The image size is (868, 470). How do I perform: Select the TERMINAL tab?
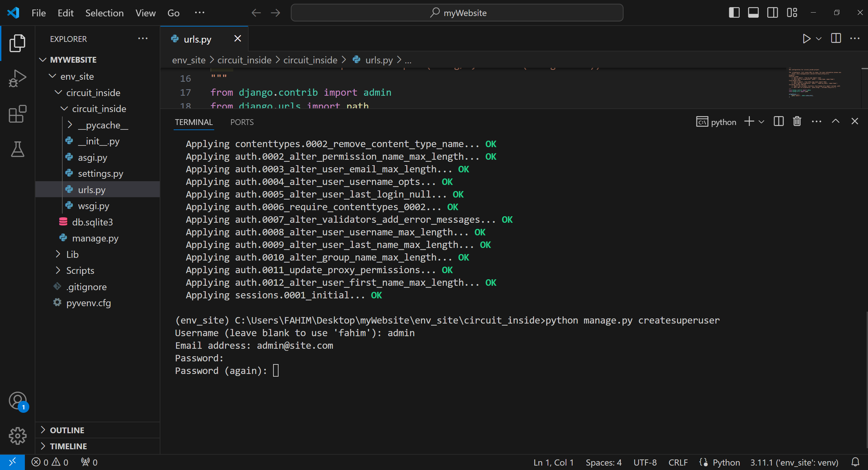point(194,122)
